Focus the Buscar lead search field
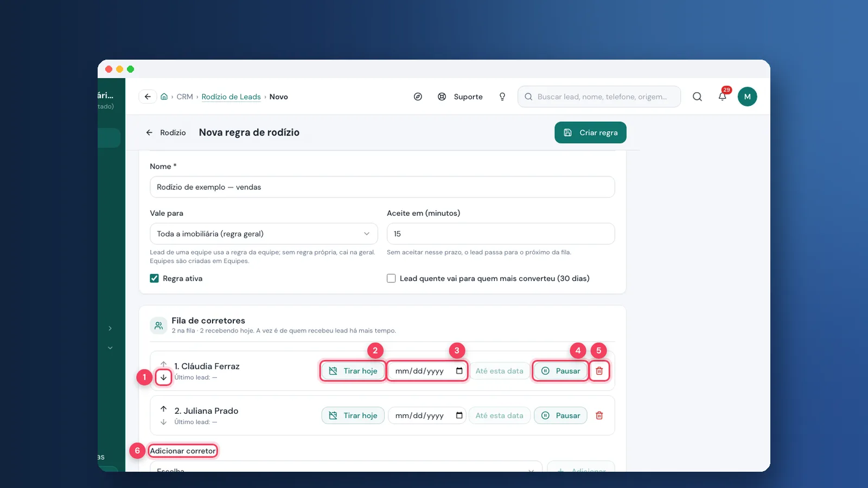The width and height of the screenshot is (868, 488). (599, 97)
